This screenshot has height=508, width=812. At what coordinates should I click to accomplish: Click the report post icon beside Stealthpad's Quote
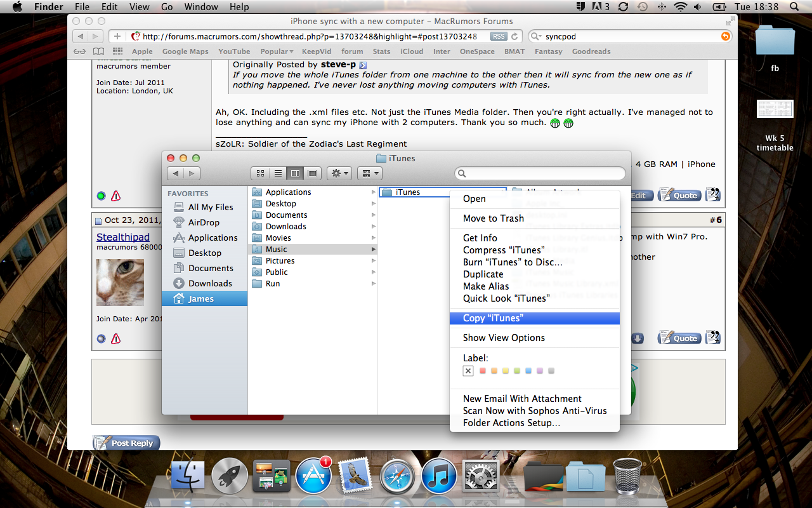[x=116, y=339]
